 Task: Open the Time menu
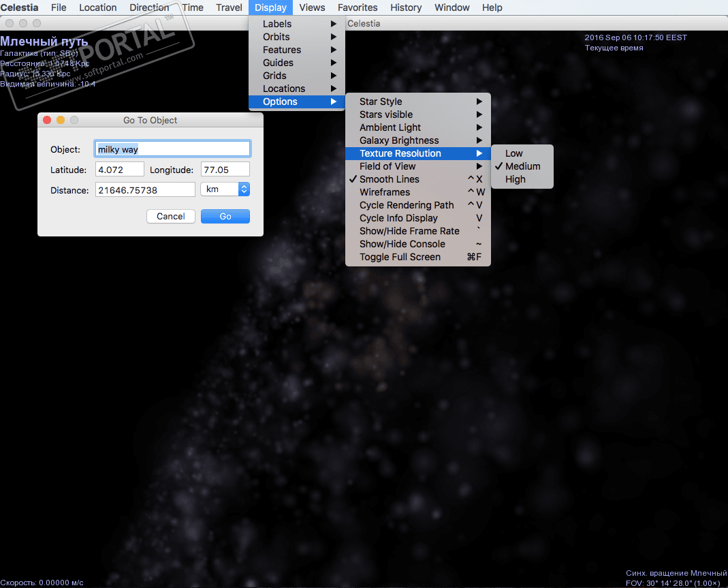pos(192,7)
